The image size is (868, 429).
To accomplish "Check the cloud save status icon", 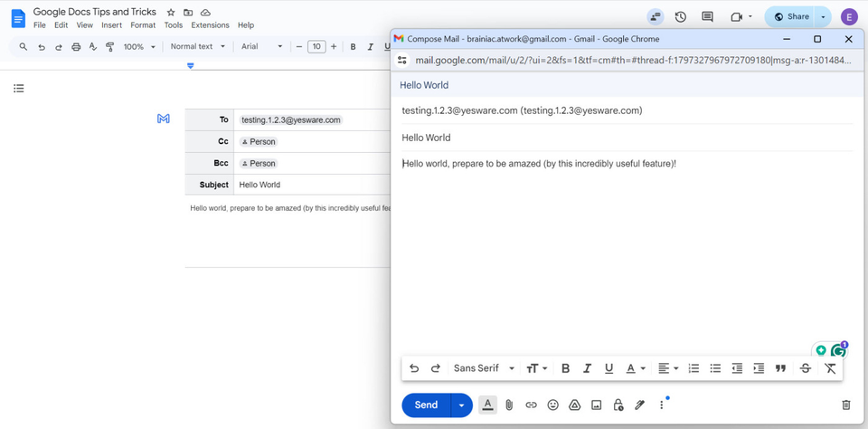I will tap(205, 12).
